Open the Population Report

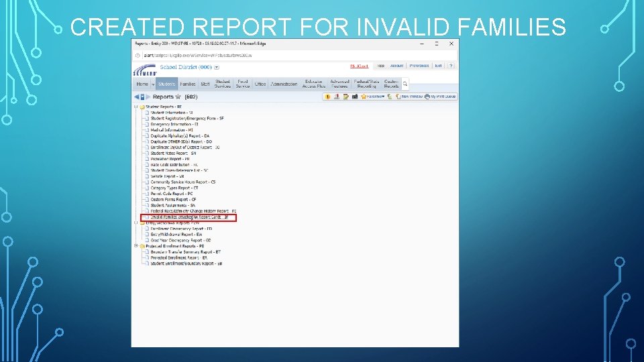170,159
